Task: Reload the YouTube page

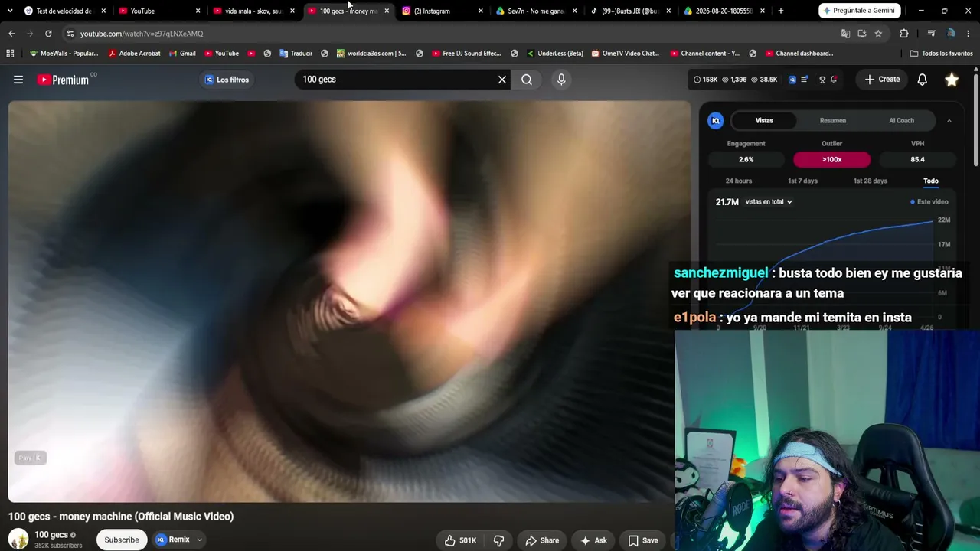Action: tap(48, 34)
